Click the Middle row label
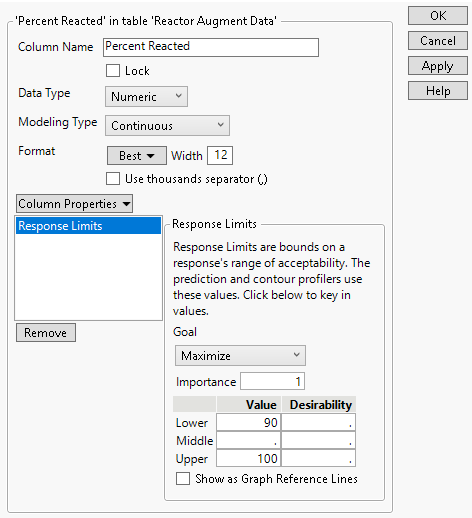Screen dimensions: 472x518 (195, 441)
